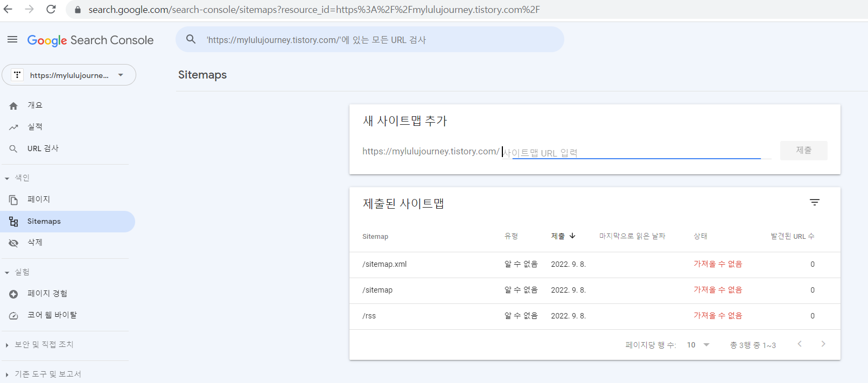868x383 pixels.
Task: Open the /sitemap row
Action: tap(594, 290)
